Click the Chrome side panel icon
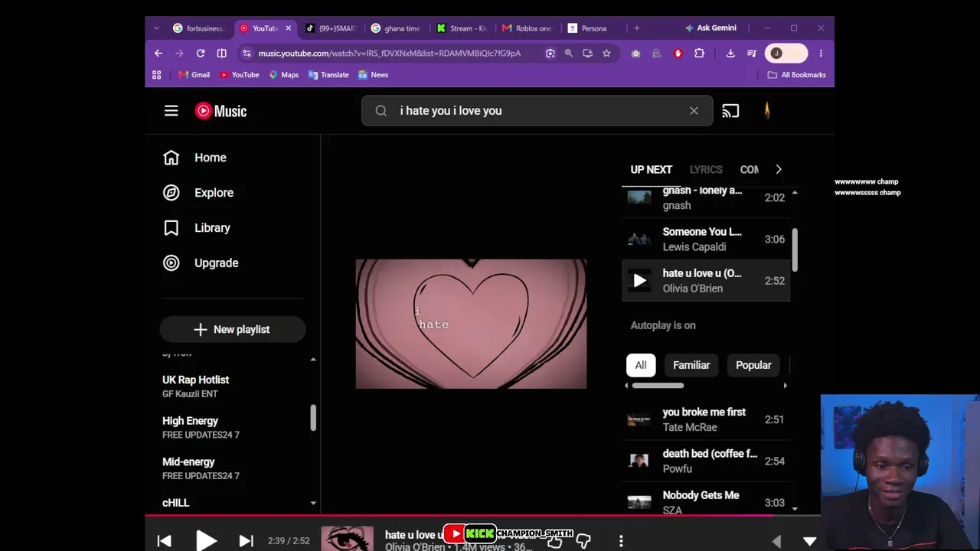The height and width of the screenshot is (551, 980). (221, 54)
